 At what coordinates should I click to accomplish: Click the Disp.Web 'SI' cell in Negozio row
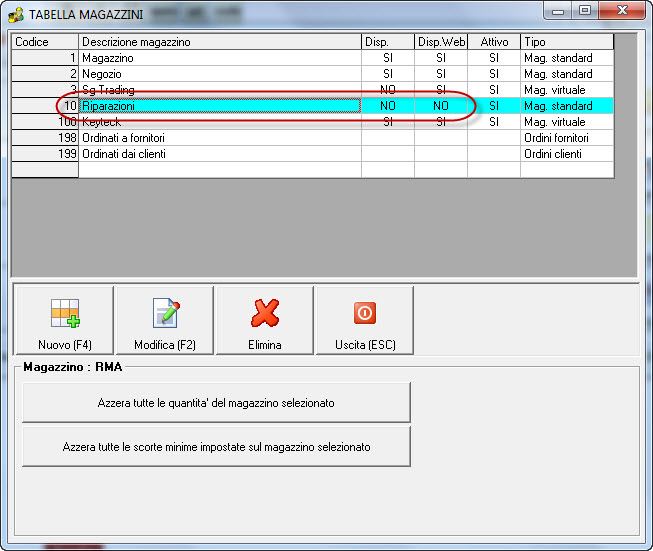(441, 74)
